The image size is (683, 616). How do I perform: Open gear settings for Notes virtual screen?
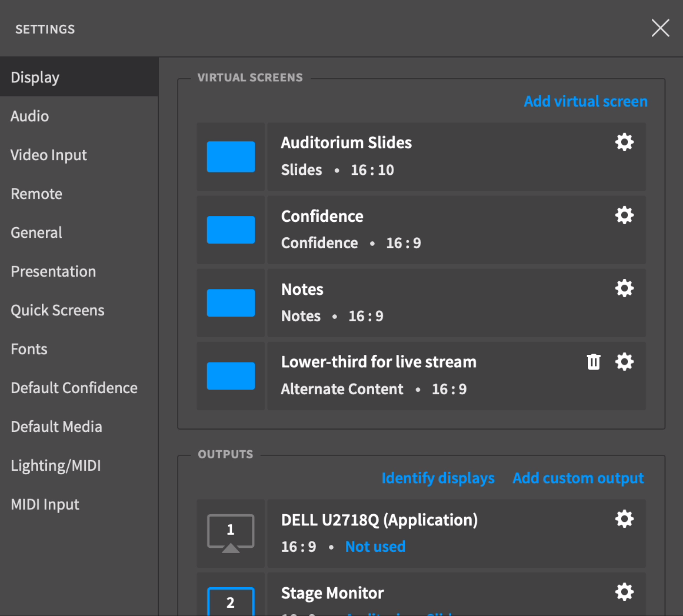tap(624, 289)
